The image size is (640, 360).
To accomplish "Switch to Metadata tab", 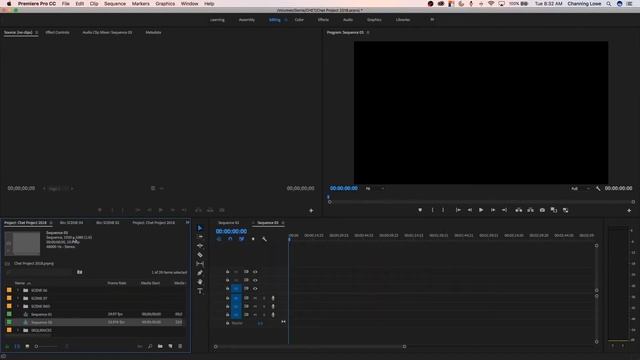I will pyautogui.click(x=153, y=32).
